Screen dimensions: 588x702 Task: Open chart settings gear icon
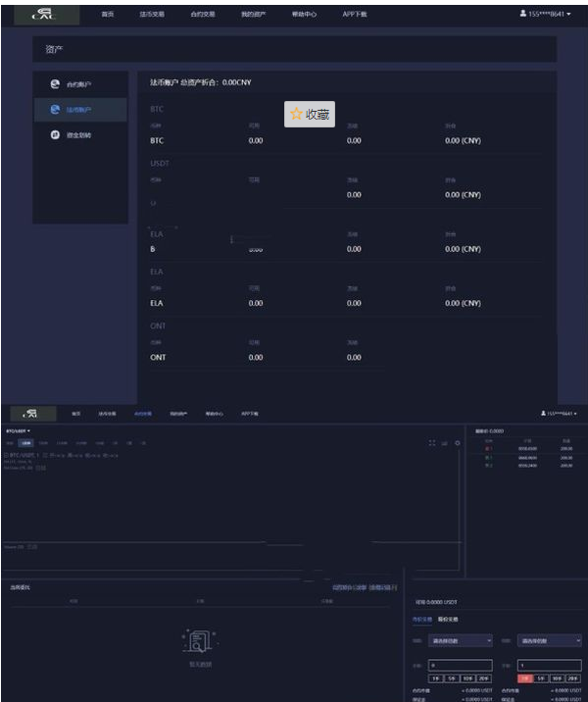coord(458,443)
